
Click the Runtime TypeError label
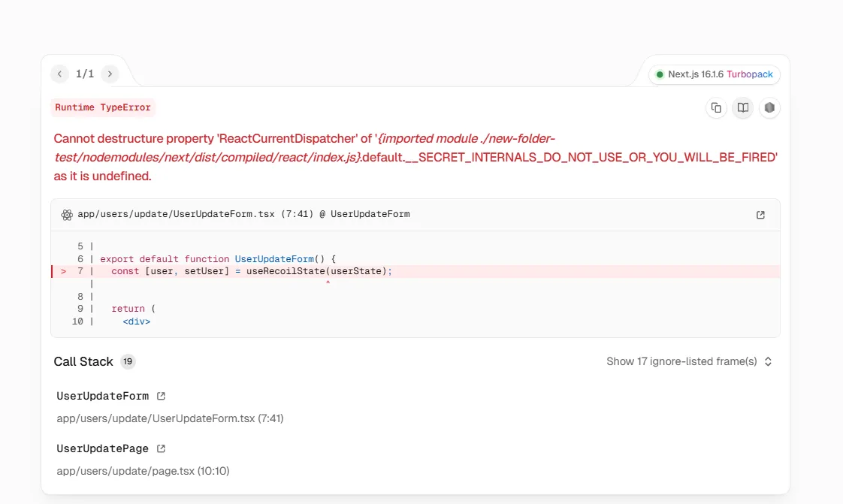pyautogui.click(x=103, y=107)
